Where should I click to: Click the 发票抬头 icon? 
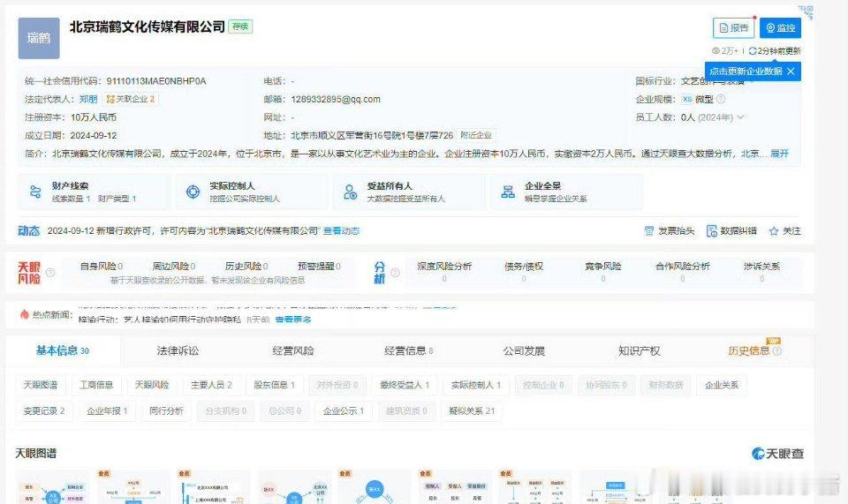click(x=649, y=231)
